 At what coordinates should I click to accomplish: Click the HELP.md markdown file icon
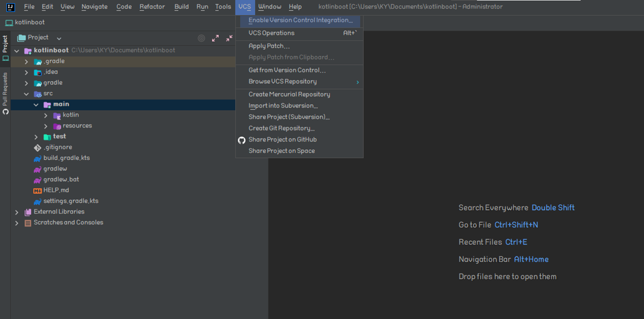(37, 190)
